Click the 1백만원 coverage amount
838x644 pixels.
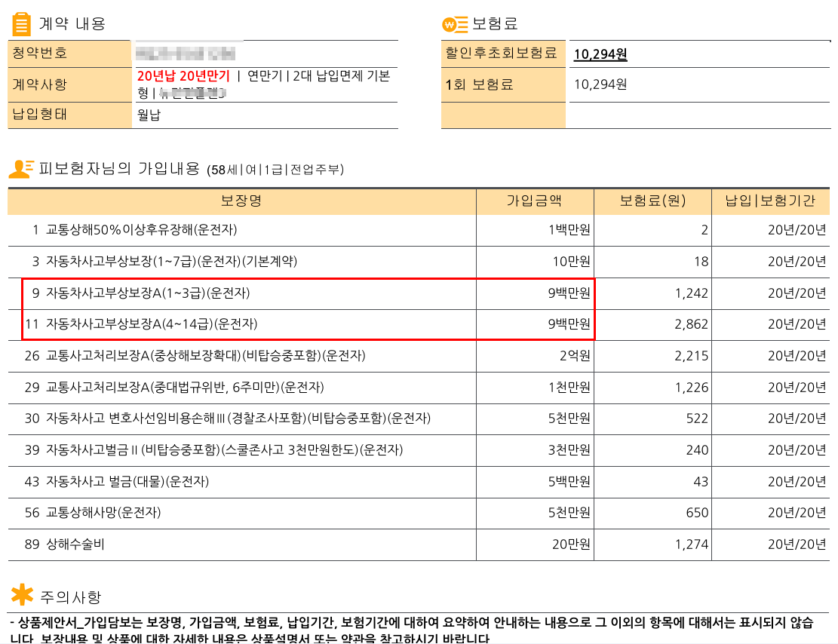coord(569,230)
